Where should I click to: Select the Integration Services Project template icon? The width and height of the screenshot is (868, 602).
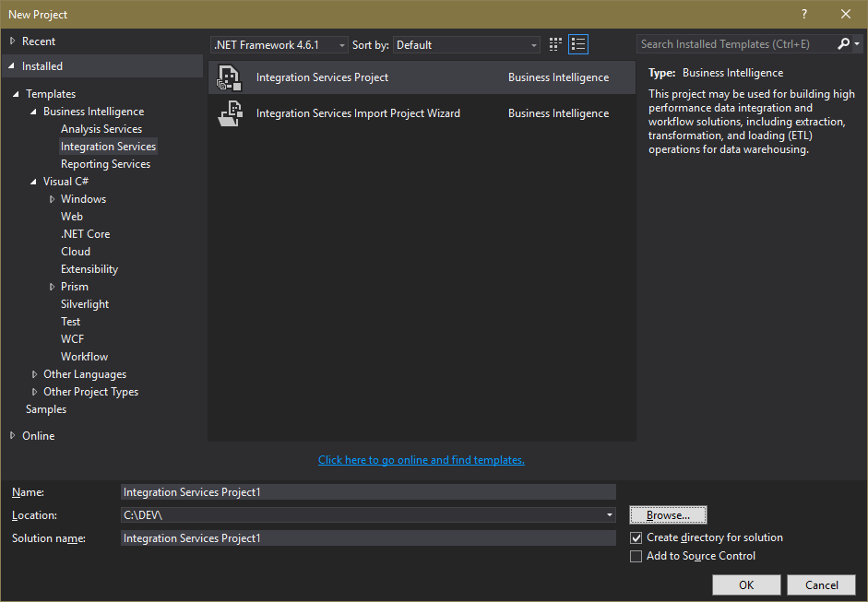pos(228,77)
